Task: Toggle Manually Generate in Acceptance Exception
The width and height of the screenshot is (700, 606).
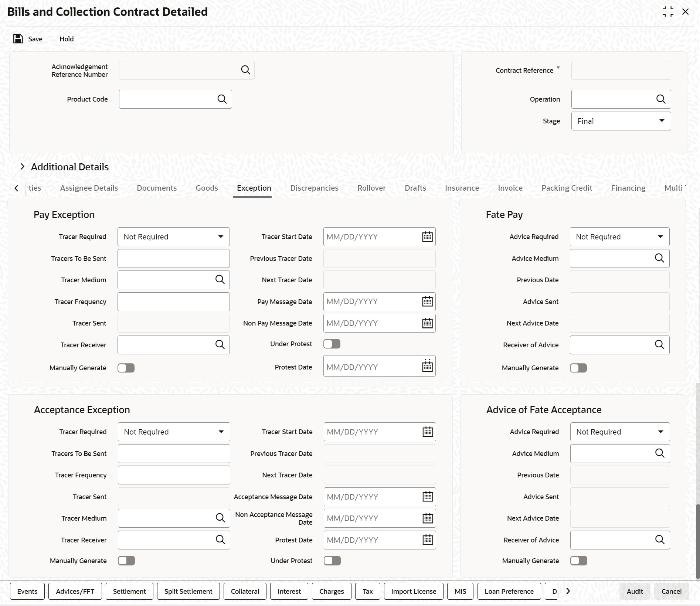Action: [x=126, y=561]
